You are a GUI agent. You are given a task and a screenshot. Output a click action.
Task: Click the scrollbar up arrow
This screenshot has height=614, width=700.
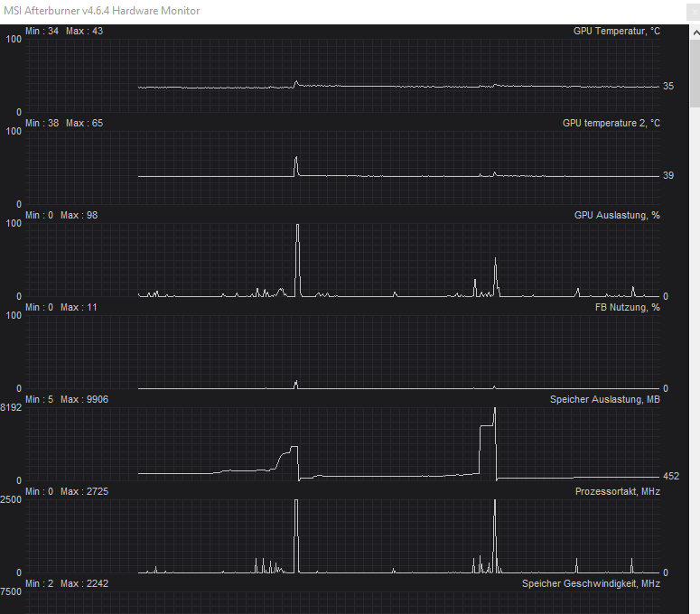coord(695,33)
